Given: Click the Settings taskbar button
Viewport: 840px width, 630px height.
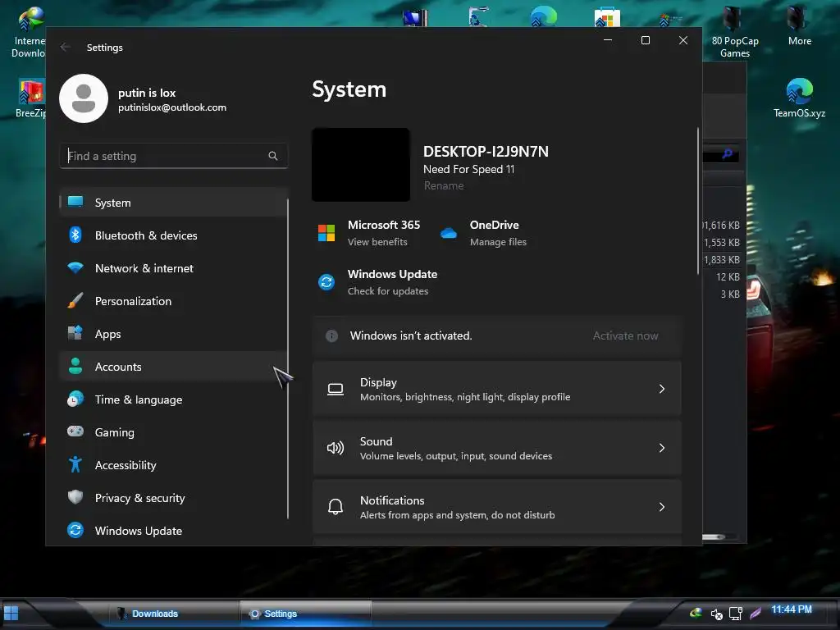Looking at the screenshot, I should click(x=305, y=614).
